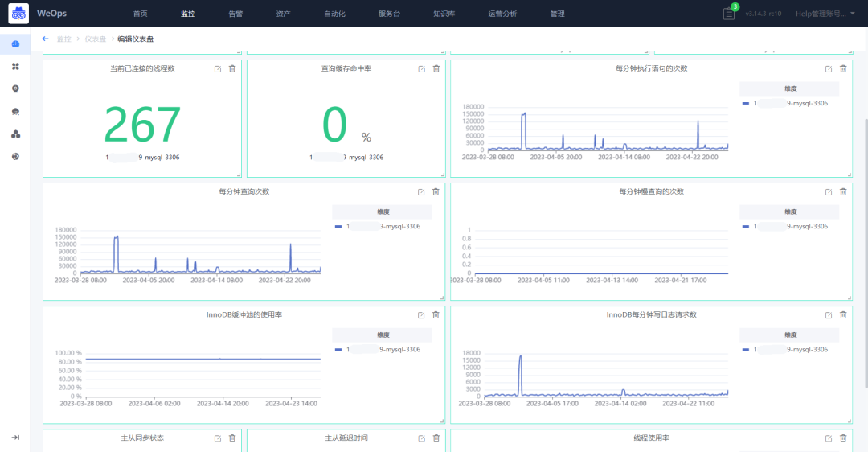
Task: Open the 告警 menu
Action: coord(235,14)
